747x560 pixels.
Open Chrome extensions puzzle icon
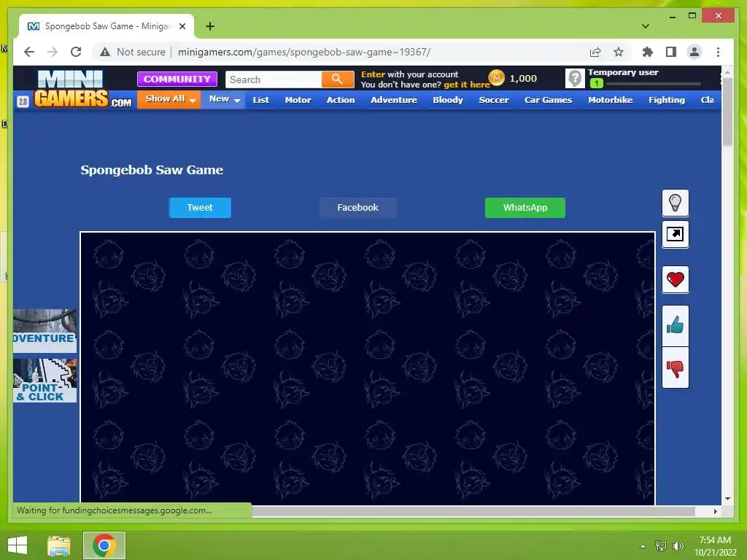648,52
